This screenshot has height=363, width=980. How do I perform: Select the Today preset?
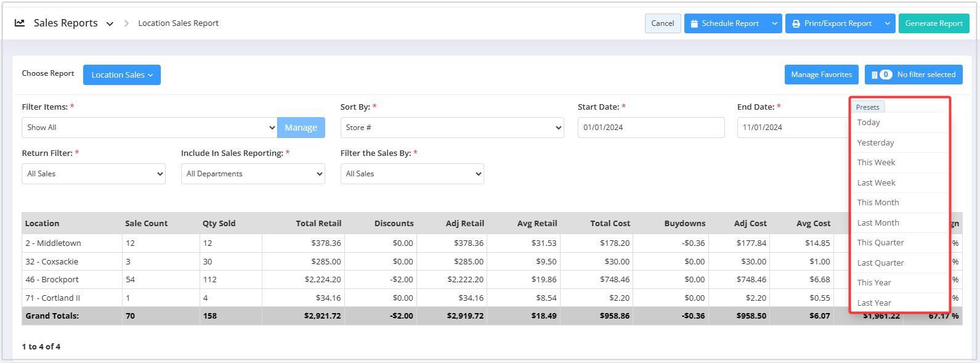899,123
